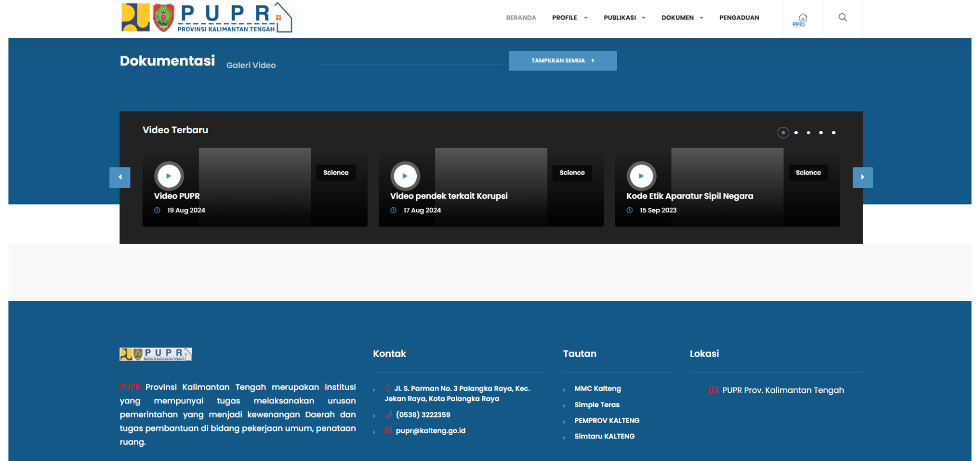Open the Beranda menu item
This screenshot has height=461, width=980.
[520, 18]
